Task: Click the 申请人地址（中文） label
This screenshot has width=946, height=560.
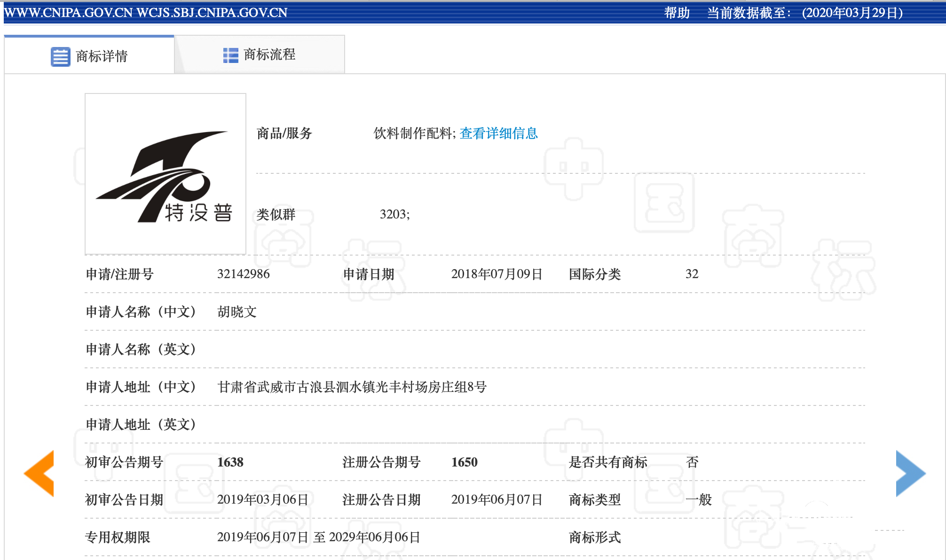Action: click(x=141, y=387)
